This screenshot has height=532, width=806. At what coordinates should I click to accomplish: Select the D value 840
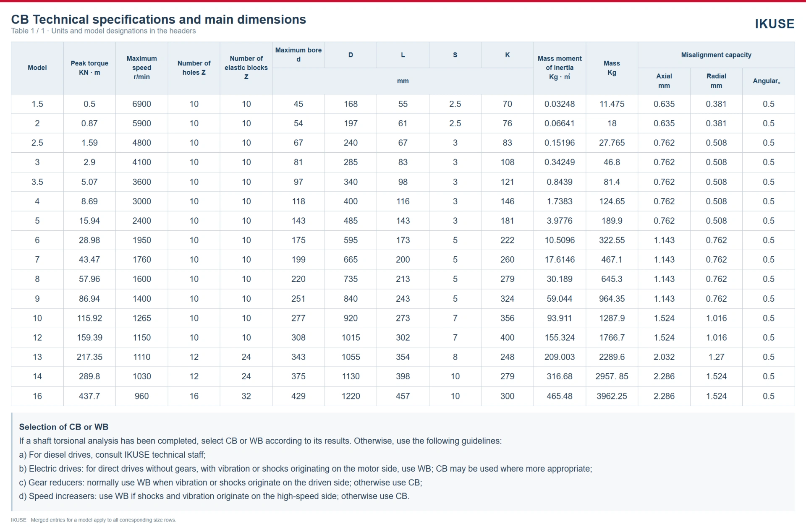tap(351, 299)
